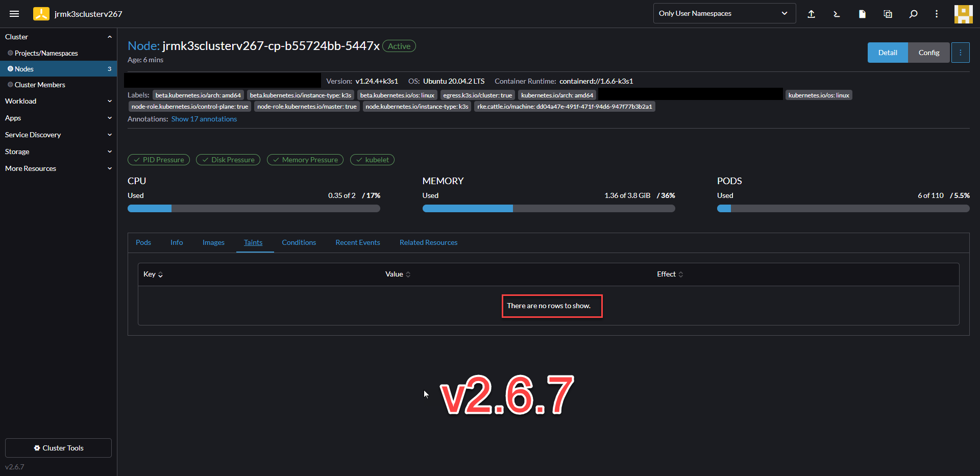
Task: Open the Import YAML icon
Action: click(812, 14)
